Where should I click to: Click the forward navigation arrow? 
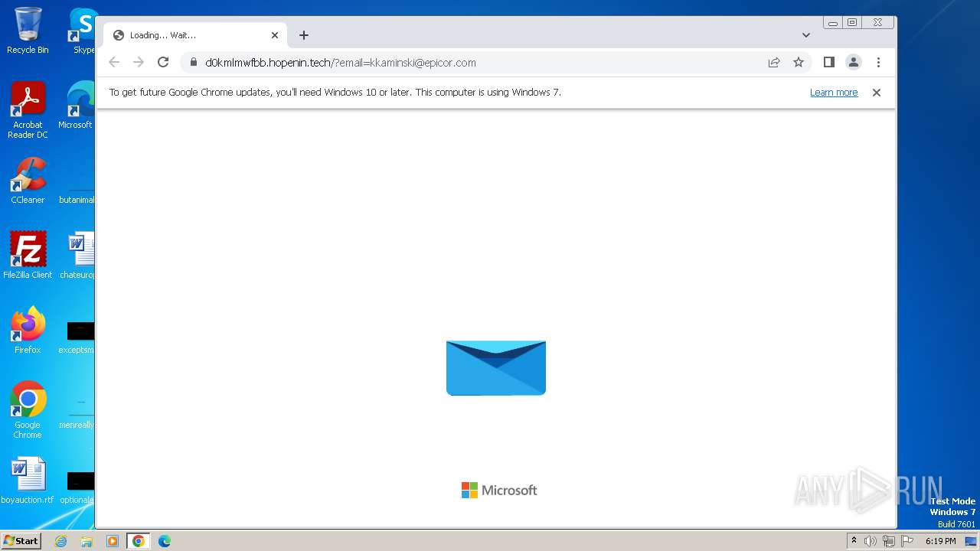[139, 63]
